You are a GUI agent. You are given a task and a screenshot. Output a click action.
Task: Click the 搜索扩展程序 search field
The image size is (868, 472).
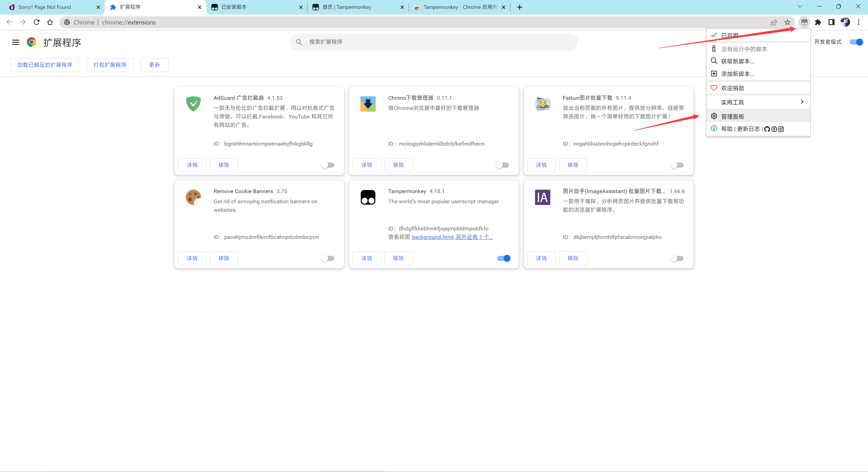click(434, 42)
